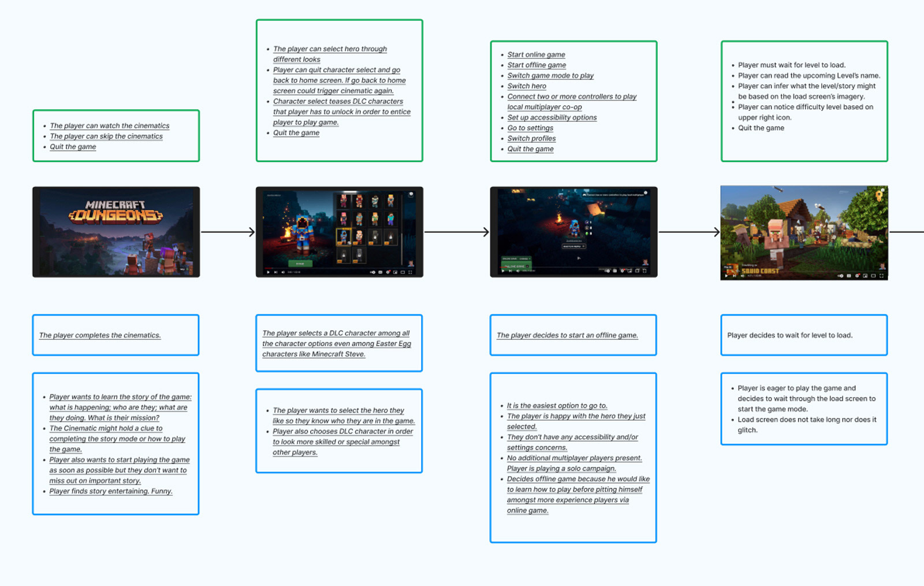Select 'The player decides to start an offline game.' box

pos(573,335)
